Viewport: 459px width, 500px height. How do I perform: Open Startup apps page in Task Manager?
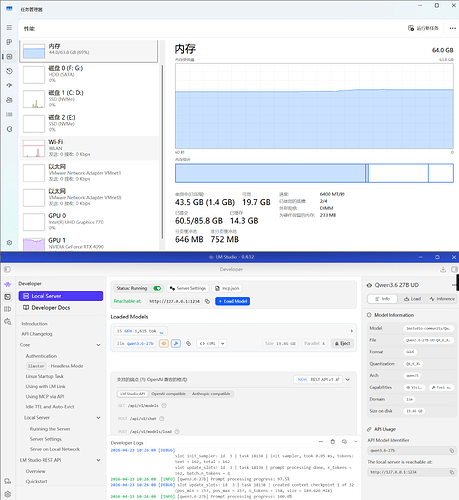tap(9, 85)
